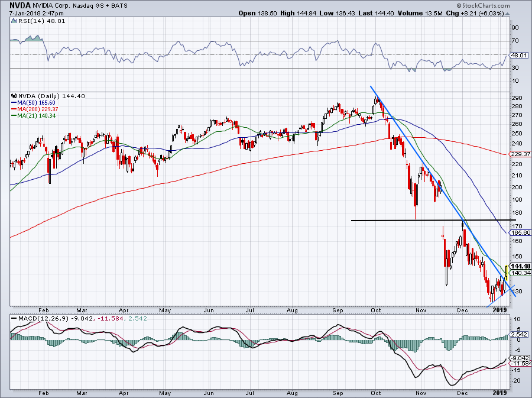Viewport: 532px width, 398px height.
Task: Click the Last 144.40 header value
Action: click(375, 13)
